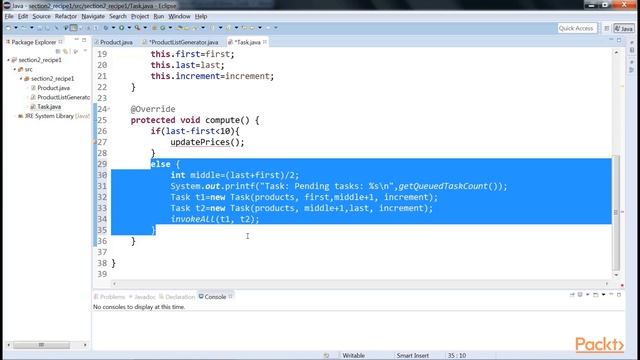Click the @Override annotation on line 24
Image resolution: width=640 pixels, height=360 pixels.
click(153, 109)
